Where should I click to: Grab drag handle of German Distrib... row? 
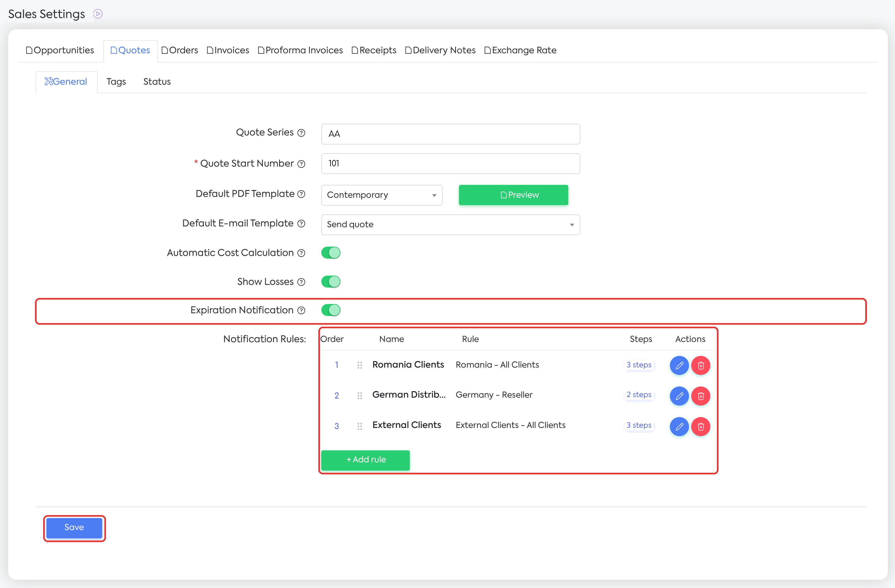coord(360,396)
